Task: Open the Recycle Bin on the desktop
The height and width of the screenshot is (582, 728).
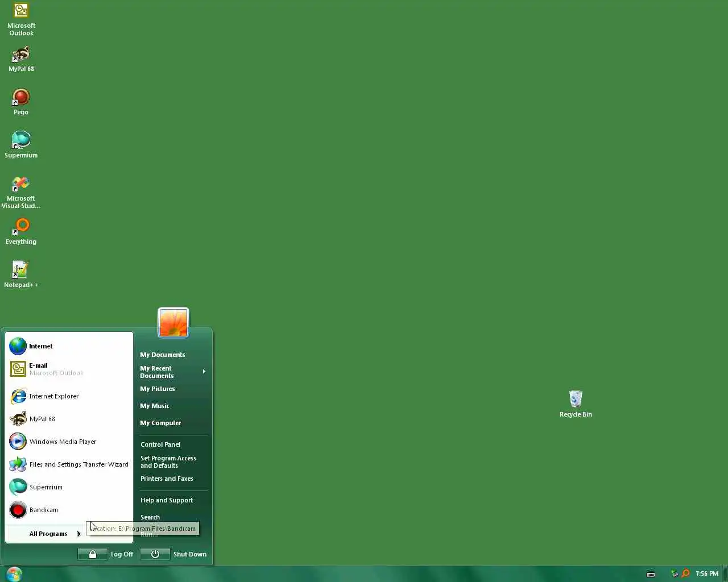Action: [x=576, y=404]
